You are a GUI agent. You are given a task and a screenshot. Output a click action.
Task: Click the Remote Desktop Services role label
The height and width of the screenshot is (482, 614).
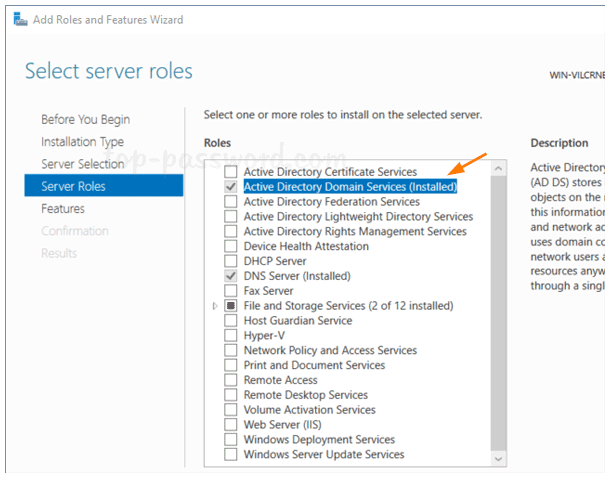click(306, 395)
